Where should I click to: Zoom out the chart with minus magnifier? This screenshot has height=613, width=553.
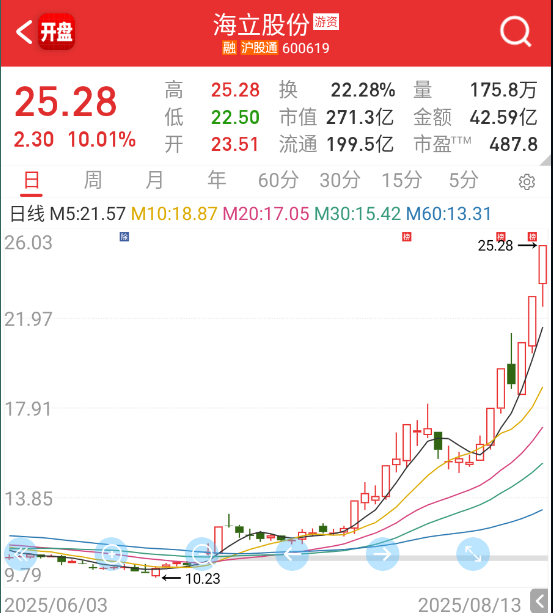tap(202, 554)
